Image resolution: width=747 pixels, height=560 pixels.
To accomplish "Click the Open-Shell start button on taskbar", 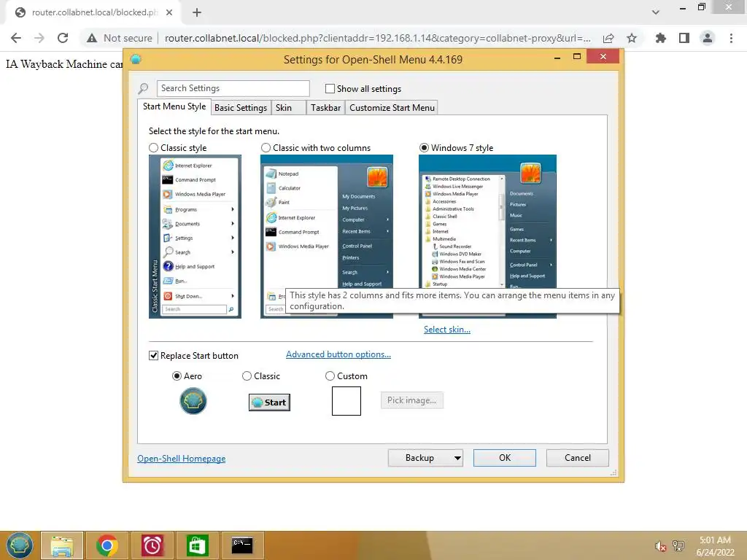I will point(19,545).
